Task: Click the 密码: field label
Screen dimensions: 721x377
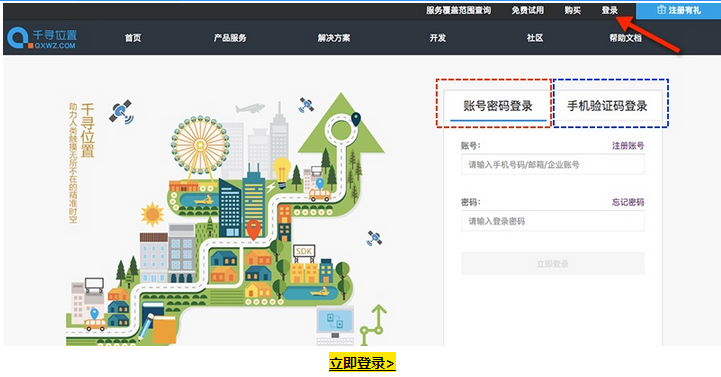Action: coord(470,202)
